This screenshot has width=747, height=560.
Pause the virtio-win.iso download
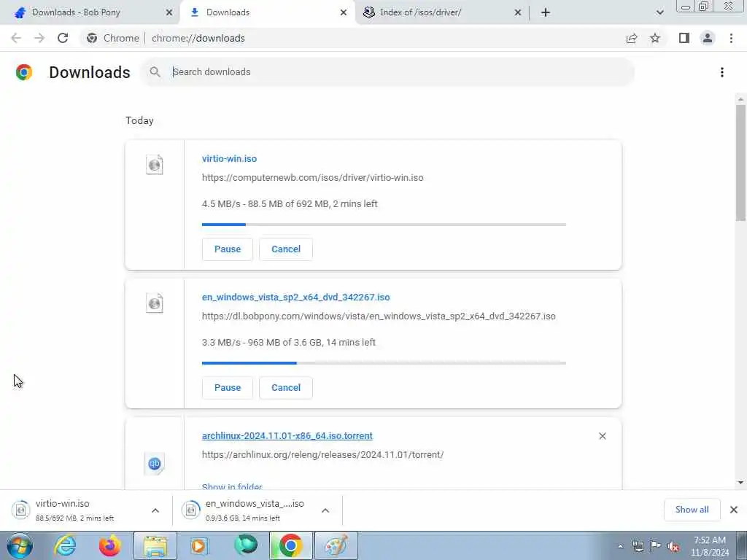[x=228, y=249]
